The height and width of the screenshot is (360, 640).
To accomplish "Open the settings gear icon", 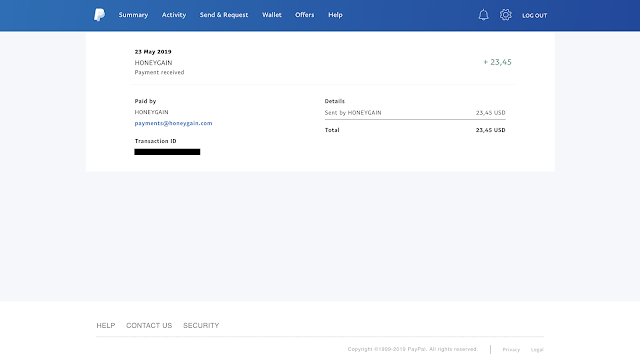I will coord(505,15).
